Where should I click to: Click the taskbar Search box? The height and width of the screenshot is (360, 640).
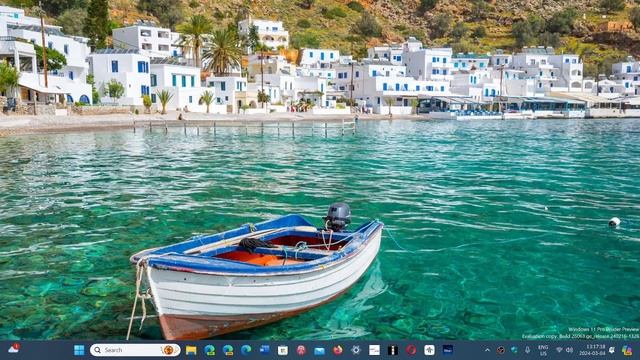click(135, 350)
